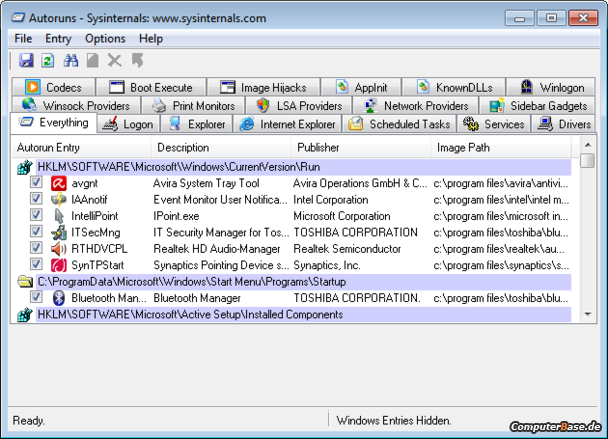The height and width of the screenshot is (439, 608).
Task: Click registry icon beside CurrentVersion\Run key
Action: click(24, 167)
